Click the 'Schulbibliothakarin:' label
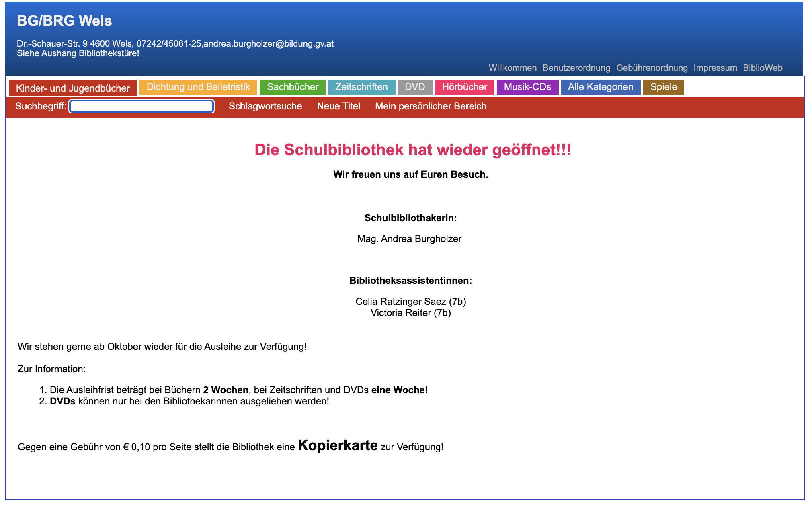812x509 pixels. coord(410,218)
